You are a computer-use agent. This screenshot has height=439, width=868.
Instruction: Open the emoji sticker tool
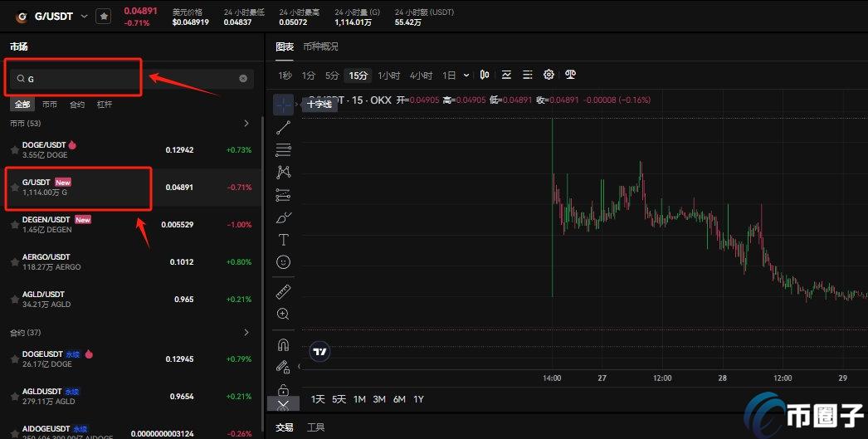(x=284, y=262)
